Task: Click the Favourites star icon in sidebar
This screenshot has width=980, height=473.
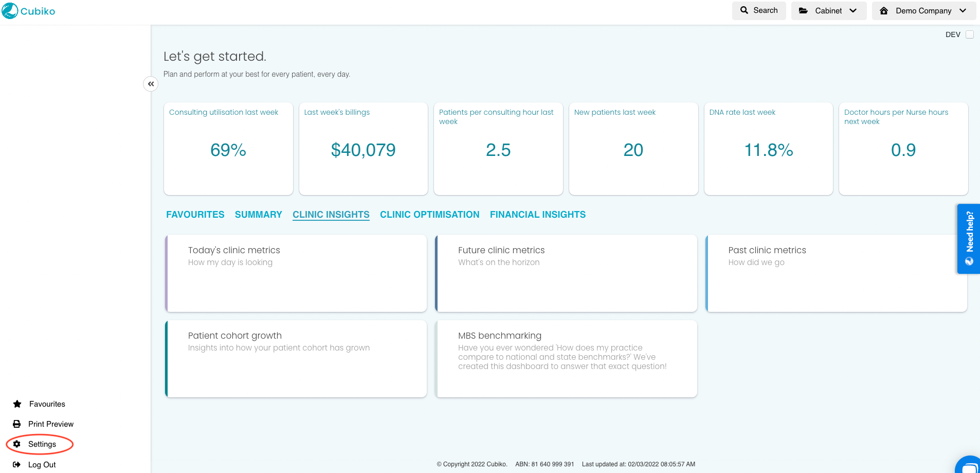Action: pyautogui.click(x=17, y=404)
